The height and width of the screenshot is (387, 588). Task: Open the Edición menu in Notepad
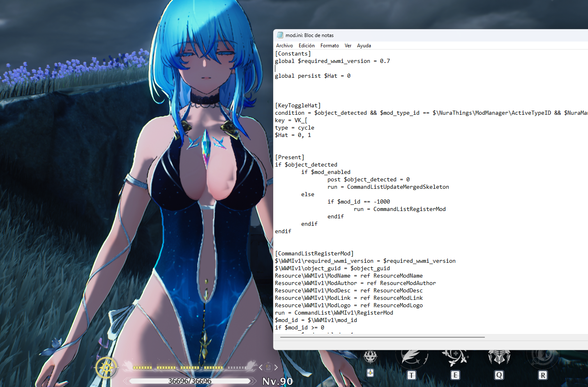tap(307, 46)
